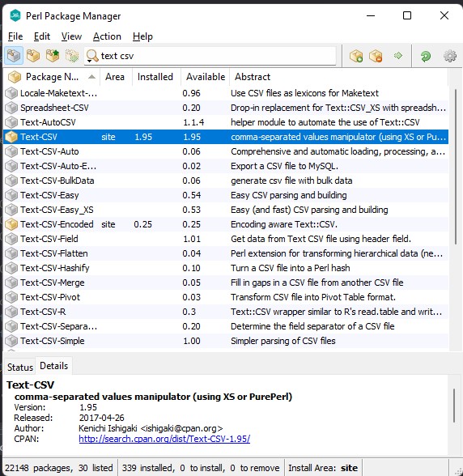Image resolution: width=463 pixels, height=476 pixels.
Task: Open Preferences with the gear icon
Action: click(x=450, y=56)
